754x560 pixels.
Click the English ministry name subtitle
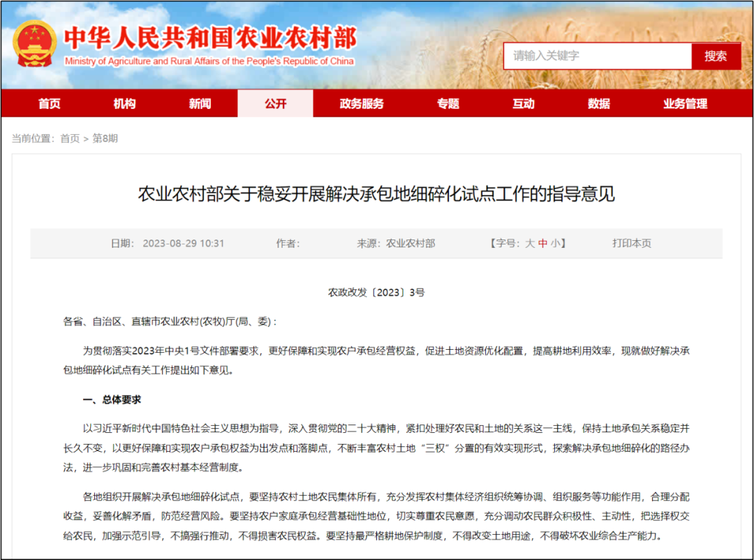point(209,61)
